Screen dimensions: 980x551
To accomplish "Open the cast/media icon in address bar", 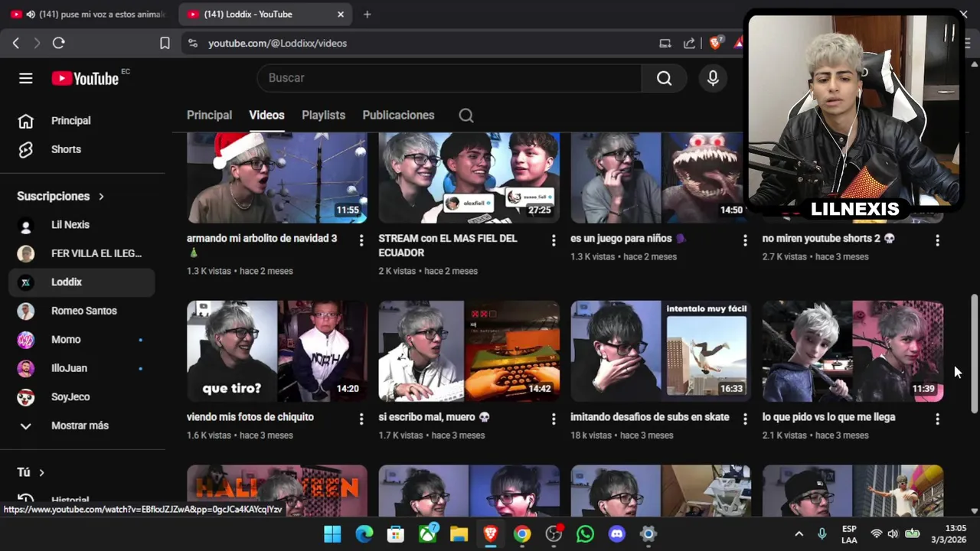I will coord(665,44).
